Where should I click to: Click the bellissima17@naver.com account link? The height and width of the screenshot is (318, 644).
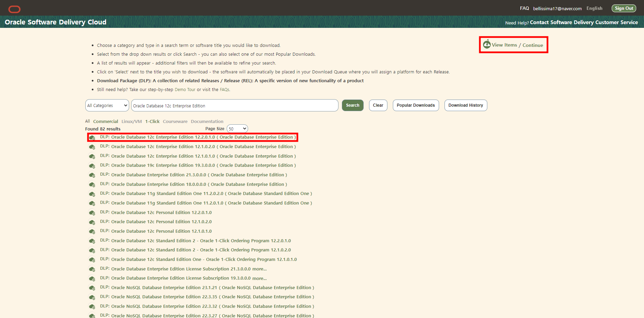click(x=557, y=9)
